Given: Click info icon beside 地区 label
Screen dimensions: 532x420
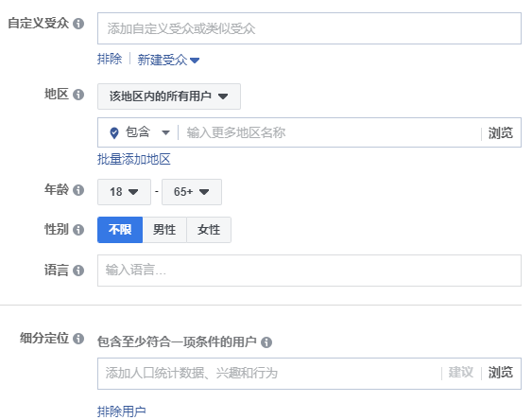Looking at the screenshot, I should (x=78, y=95).
